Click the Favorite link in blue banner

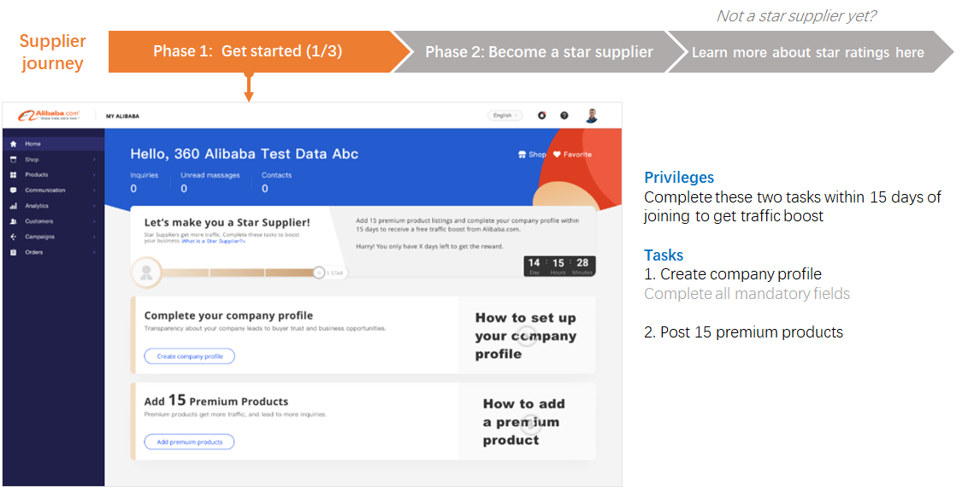click(x=572, y=154)
